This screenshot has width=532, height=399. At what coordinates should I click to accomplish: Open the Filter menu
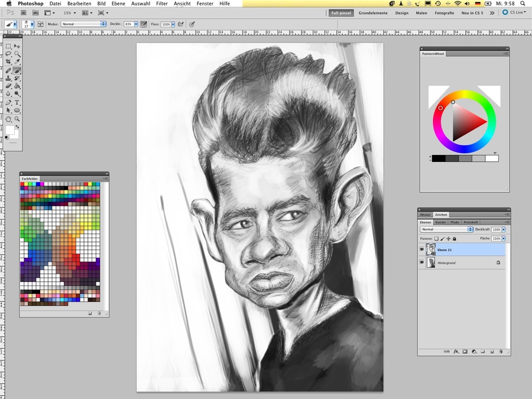coord(162,4)
